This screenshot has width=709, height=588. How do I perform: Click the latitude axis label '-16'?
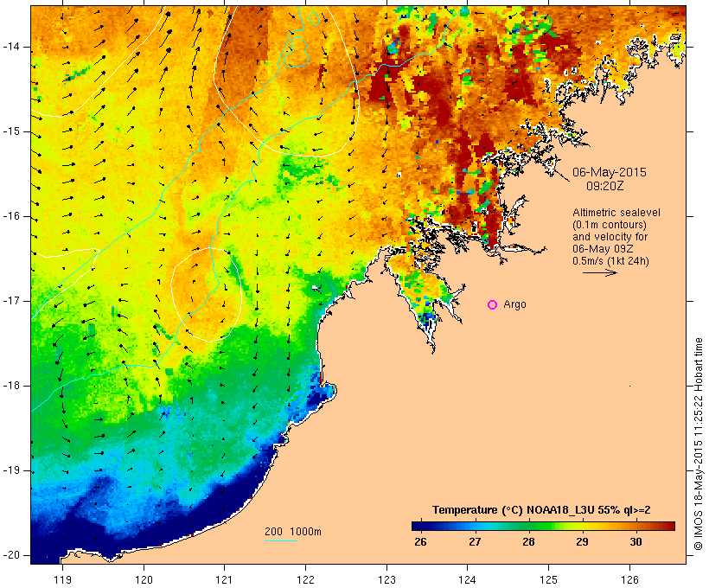[11, 216]
